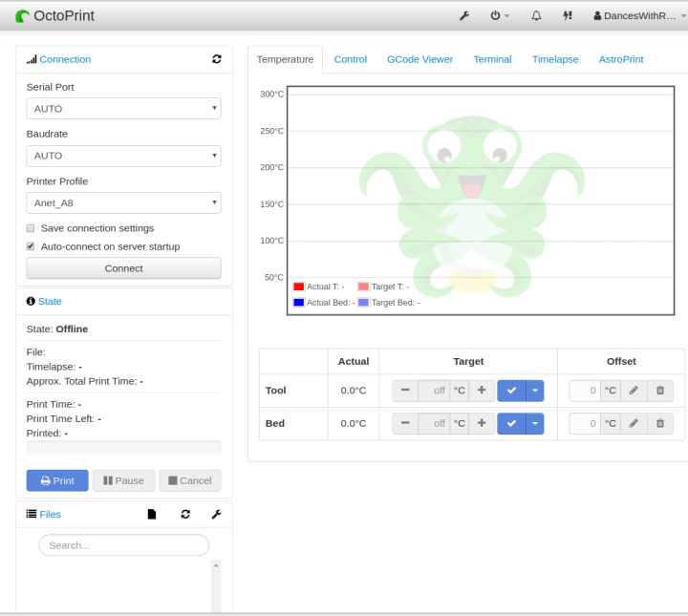Click the Pause button
The width and height of the screenshot is (688, 616).
coord(123,480)
